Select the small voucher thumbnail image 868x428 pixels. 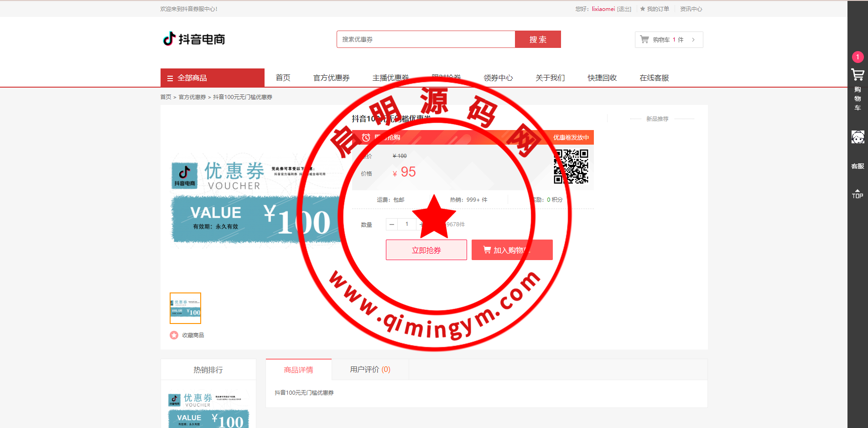tap(185, 308)
